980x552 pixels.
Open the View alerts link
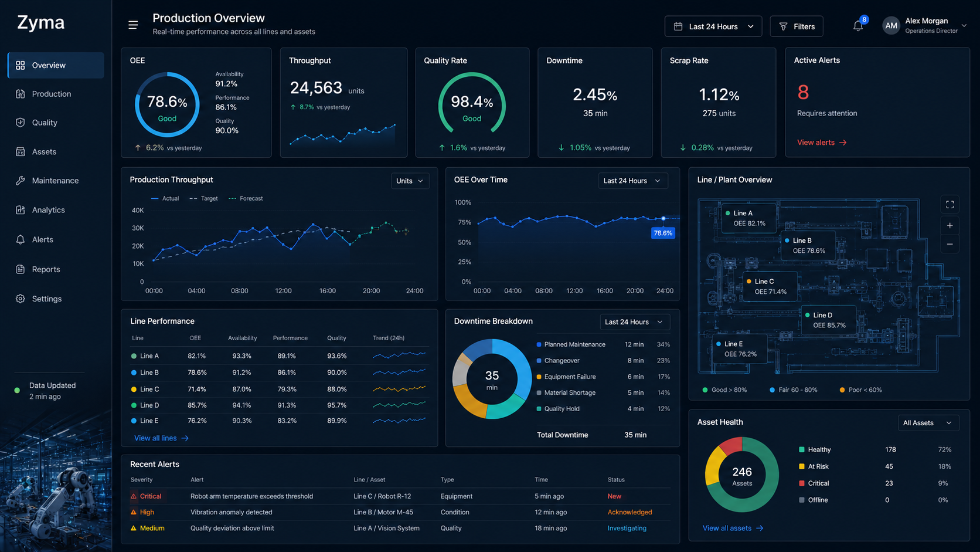(822, 143)
